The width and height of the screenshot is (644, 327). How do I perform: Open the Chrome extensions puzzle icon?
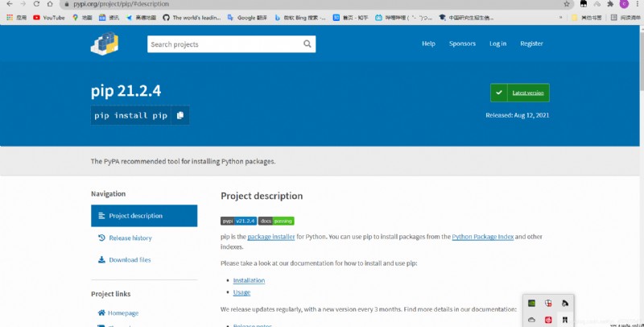610,4
